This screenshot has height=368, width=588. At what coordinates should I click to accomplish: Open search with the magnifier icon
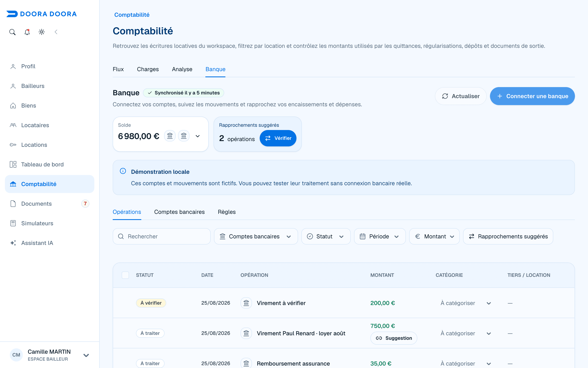(12, 32)
